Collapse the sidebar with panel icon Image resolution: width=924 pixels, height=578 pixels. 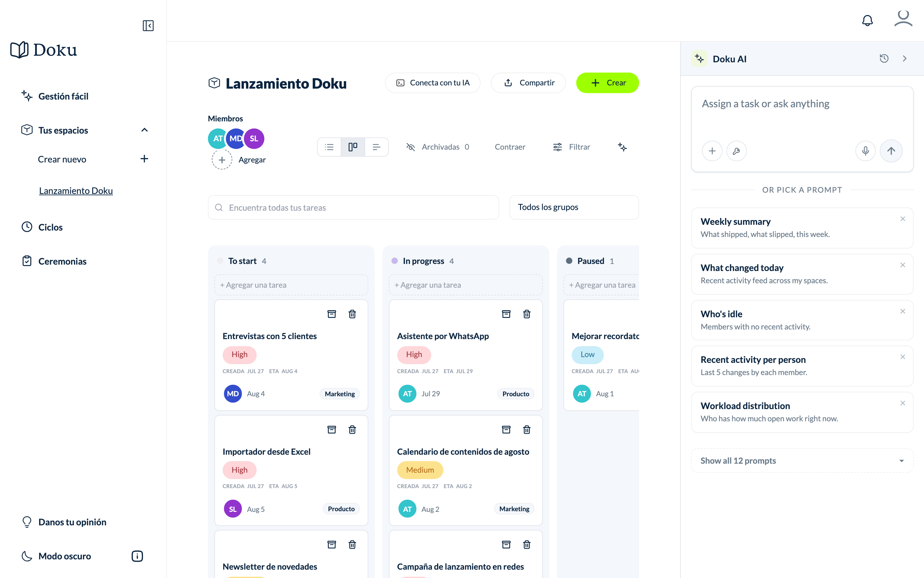[x=148, y=26]
